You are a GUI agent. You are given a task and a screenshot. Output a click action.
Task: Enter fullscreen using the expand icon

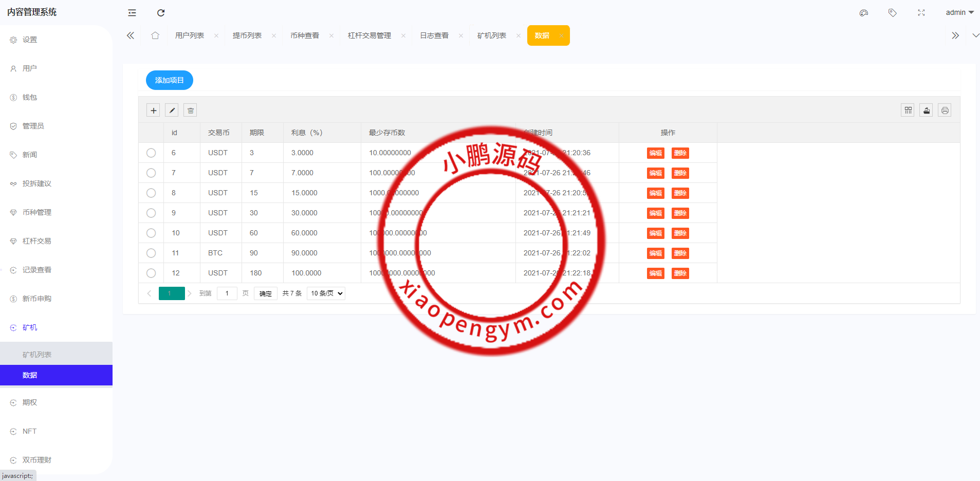coord(921,13)
